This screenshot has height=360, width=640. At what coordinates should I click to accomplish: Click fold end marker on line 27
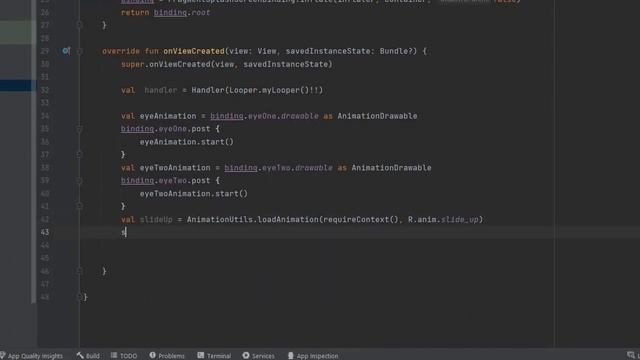[80, 25]
